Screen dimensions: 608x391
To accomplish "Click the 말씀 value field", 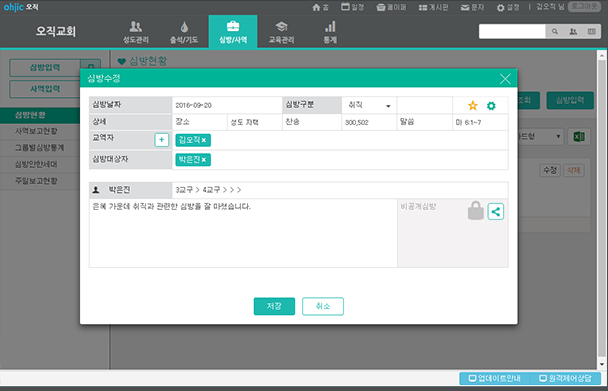I will pyautogui.click(x=480, y=122).
